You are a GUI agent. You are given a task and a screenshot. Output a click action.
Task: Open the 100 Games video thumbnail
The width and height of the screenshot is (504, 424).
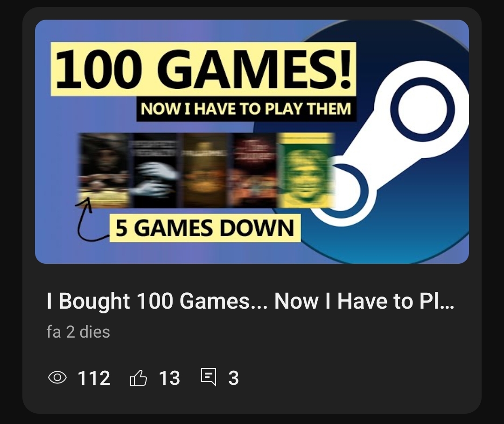pyautogui.click(x=252, y=142)
